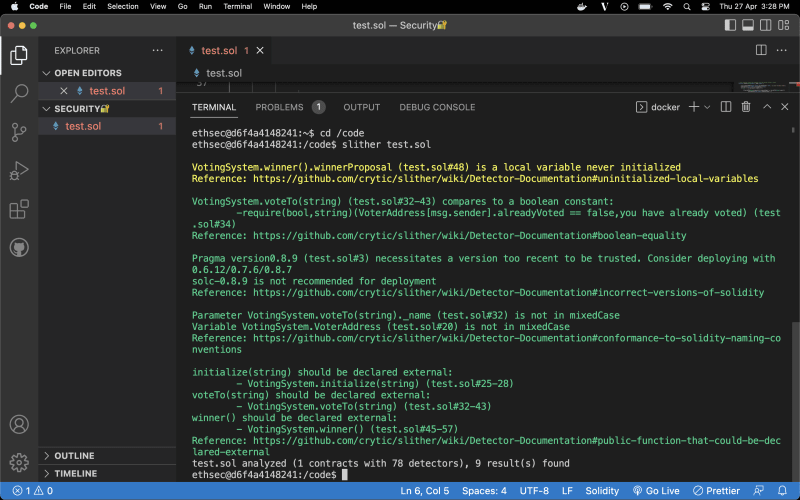
Task: Click Ln 6, Col 5 status item
Action: pyautogui.click(x=424, y=491)
